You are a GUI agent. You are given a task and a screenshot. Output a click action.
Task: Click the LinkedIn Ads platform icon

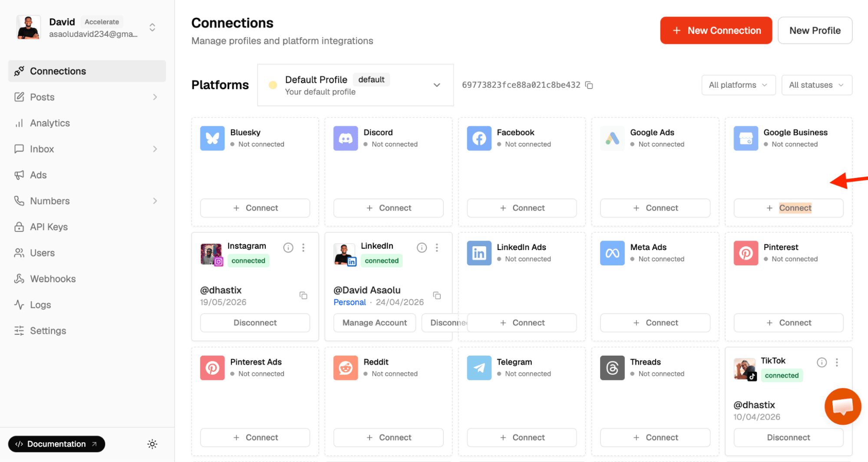point(479,253)
